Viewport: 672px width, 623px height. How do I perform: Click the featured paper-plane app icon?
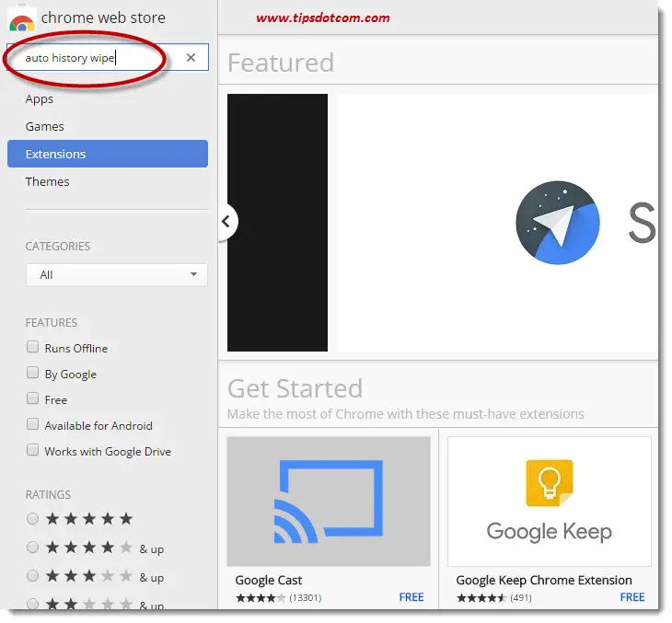pyautogui.click(x=558, y=223)
